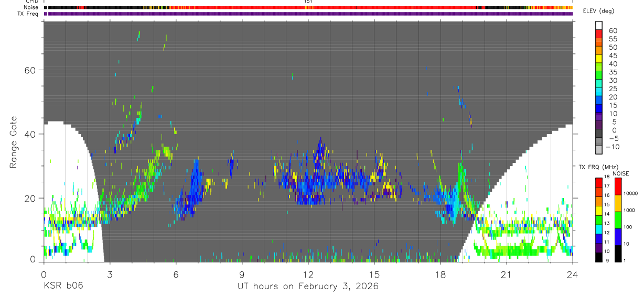Screen dimensions: 644x297
Task: Pick the green segment of the TX FRQ colorbar
Action: (599, 220)
